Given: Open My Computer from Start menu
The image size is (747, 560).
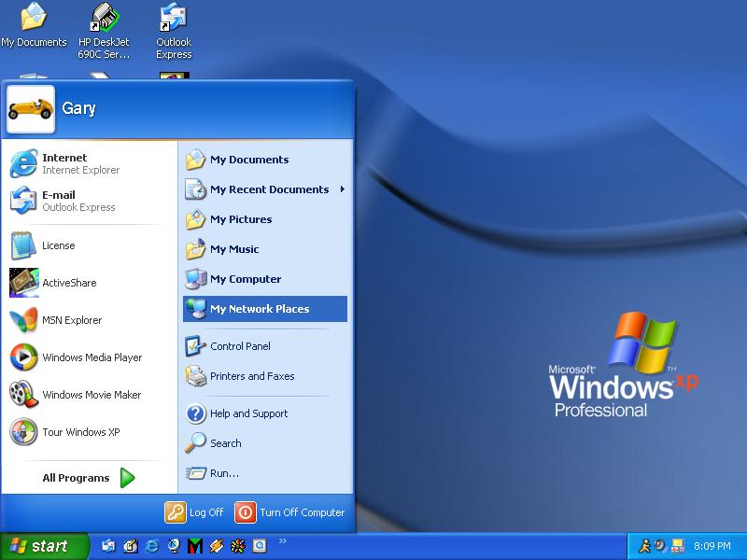Looking at the screenshot, I should [x=265, y=279].
